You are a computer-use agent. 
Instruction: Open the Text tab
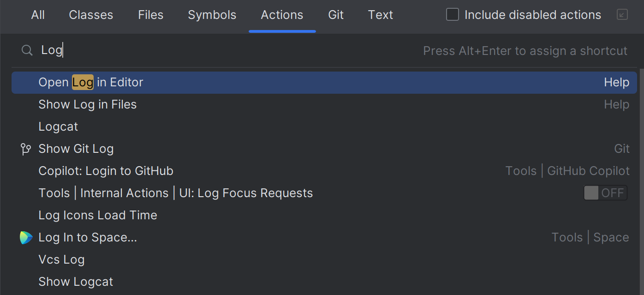pyautogui.click(x=380, y=15)
